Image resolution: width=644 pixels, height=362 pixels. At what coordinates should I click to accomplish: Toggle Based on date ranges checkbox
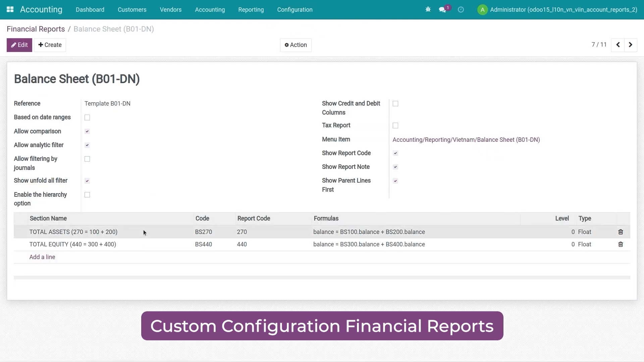pos(87,118)
